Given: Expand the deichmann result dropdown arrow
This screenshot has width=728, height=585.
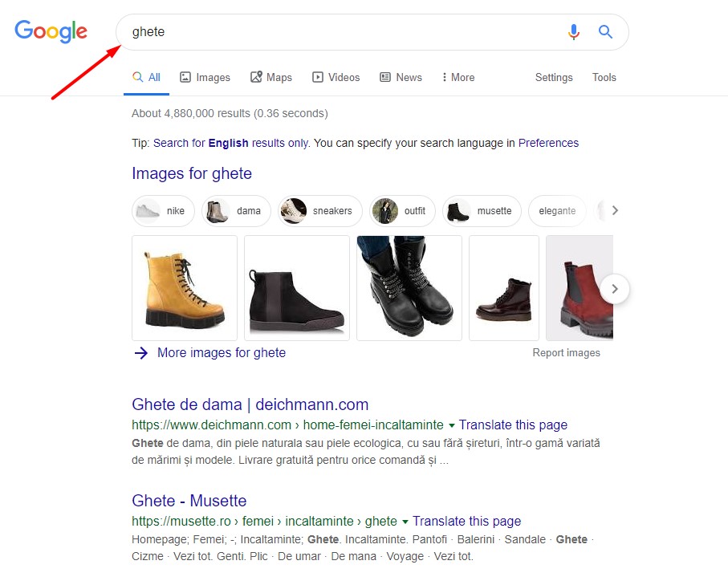Looking at the screenshot, I should (451, 425).
